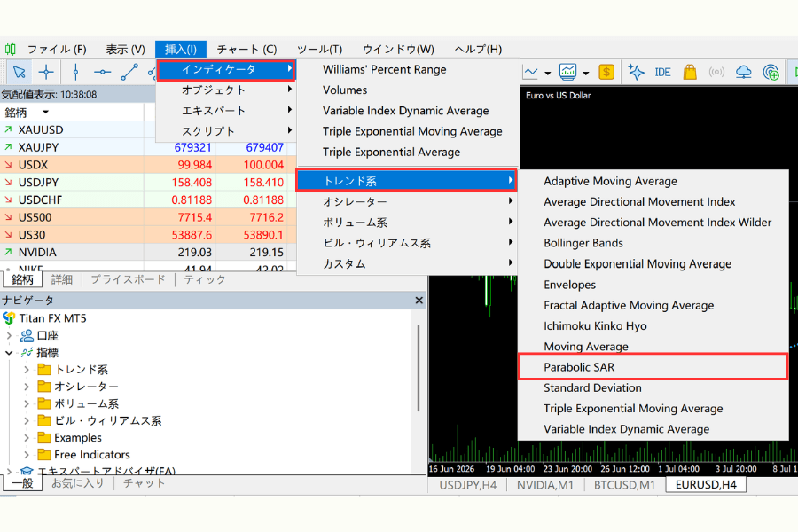
Task: Open the チャート (C) menu
Action: (246, 49)
